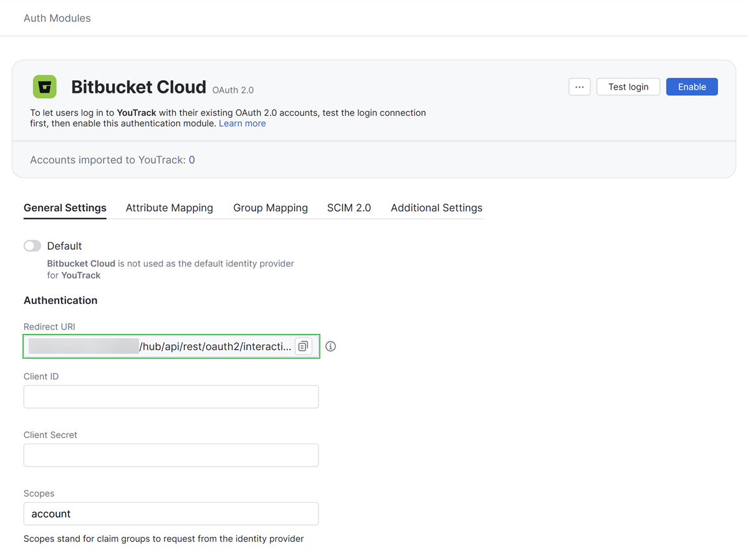The height and width of the screenshot is (560, 748).
Task: Show Redirect URI info tooltip icon
Action: [x=331, y=346]
